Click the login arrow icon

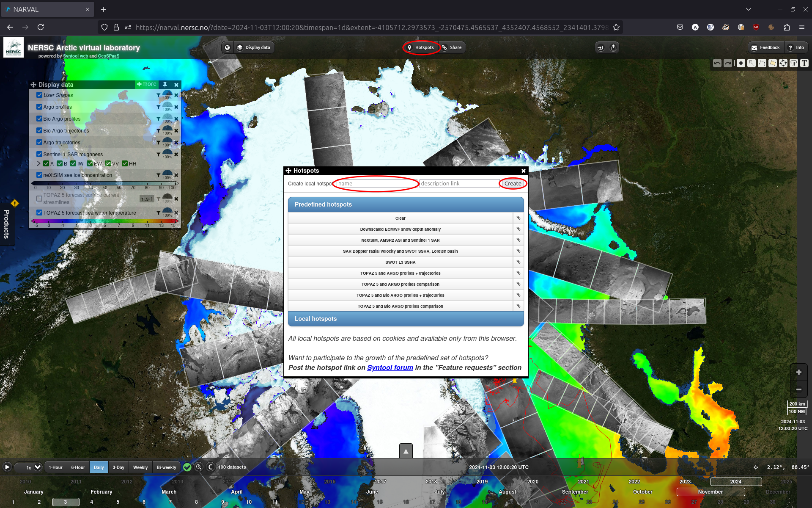[x=601, y=47]
